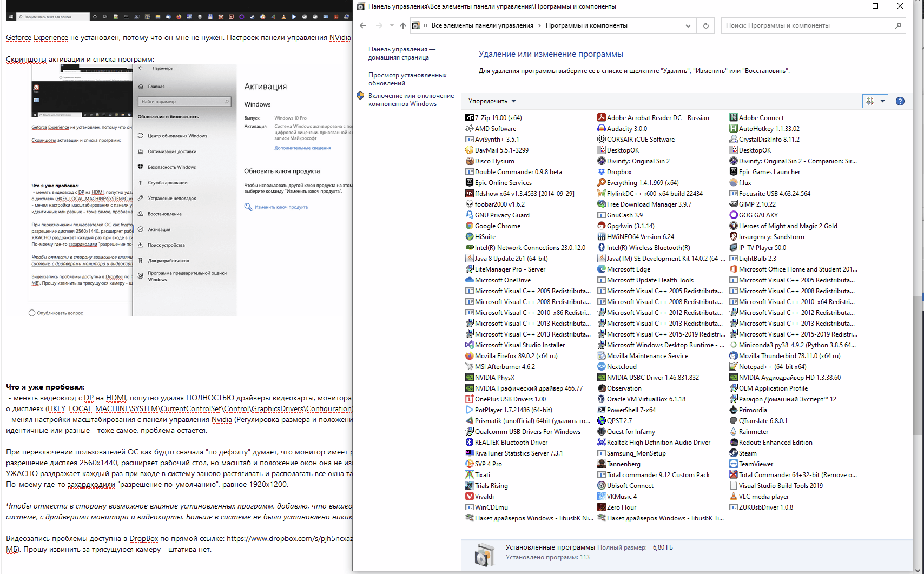Click Дополнительные сведения link in document image
Viewport: 924px width, 574px height.
click(302, 148)
